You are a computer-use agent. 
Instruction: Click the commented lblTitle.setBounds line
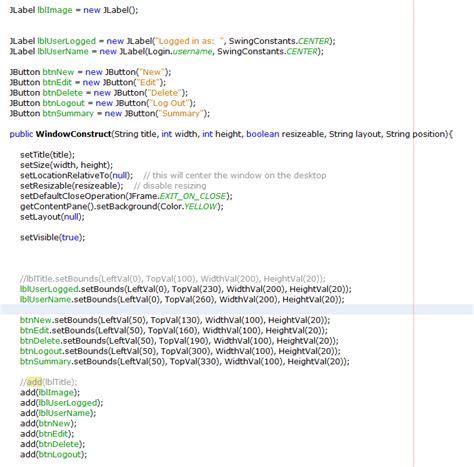[x=173, y=279]
